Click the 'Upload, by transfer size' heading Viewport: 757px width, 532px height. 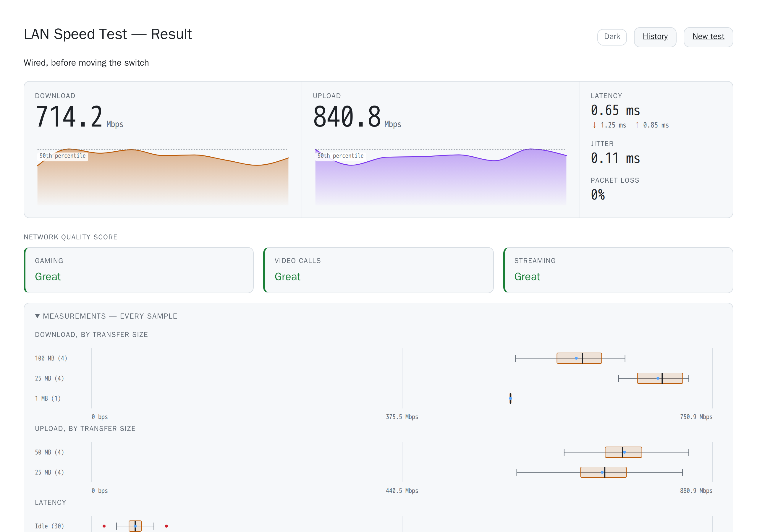pos(85,428)
